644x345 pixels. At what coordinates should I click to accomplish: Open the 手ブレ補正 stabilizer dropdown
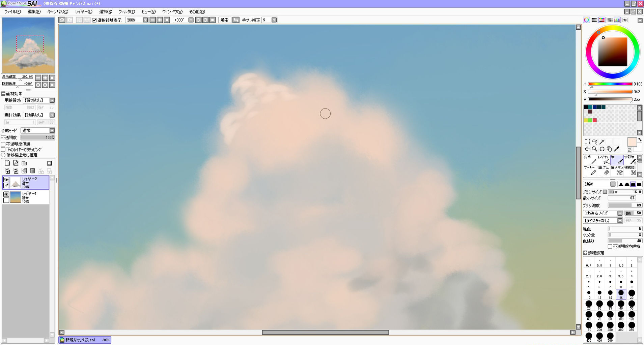pos(274,20)
